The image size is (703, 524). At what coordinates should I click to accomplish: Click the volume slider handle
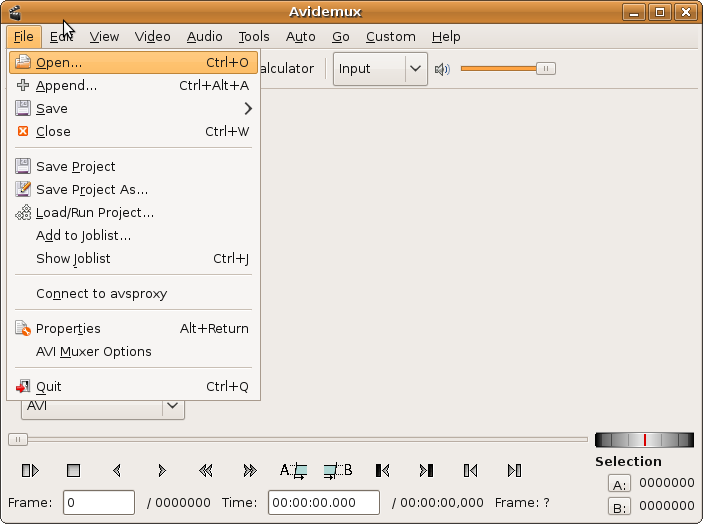coord(546,69)
